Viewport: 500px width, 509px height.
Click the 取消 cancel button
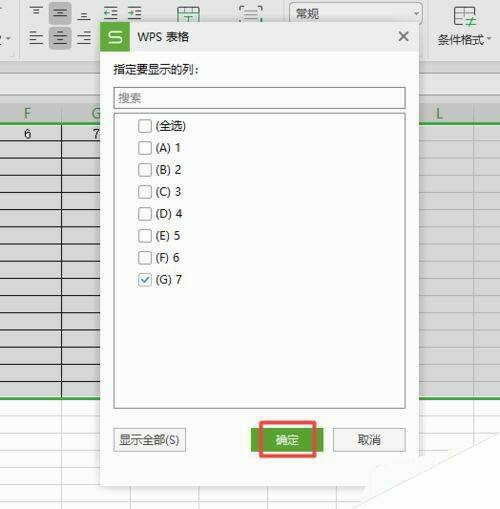pos(369,440)
